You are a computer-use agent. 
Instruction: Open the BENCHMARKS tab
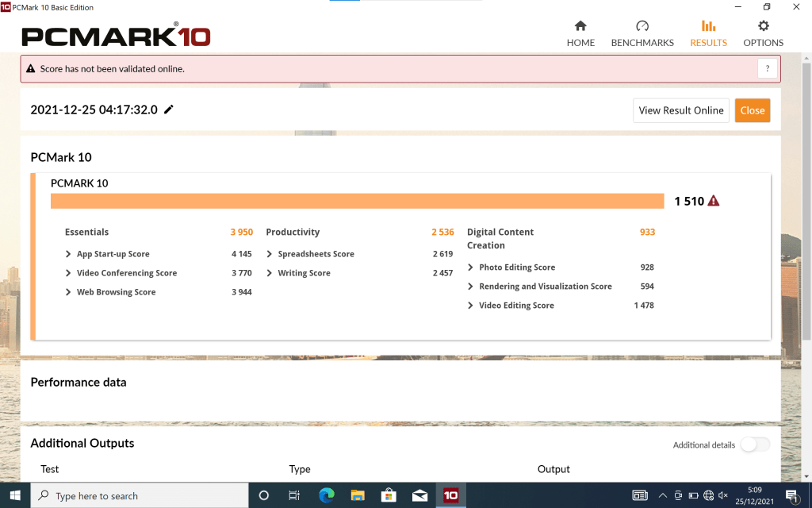642,33
